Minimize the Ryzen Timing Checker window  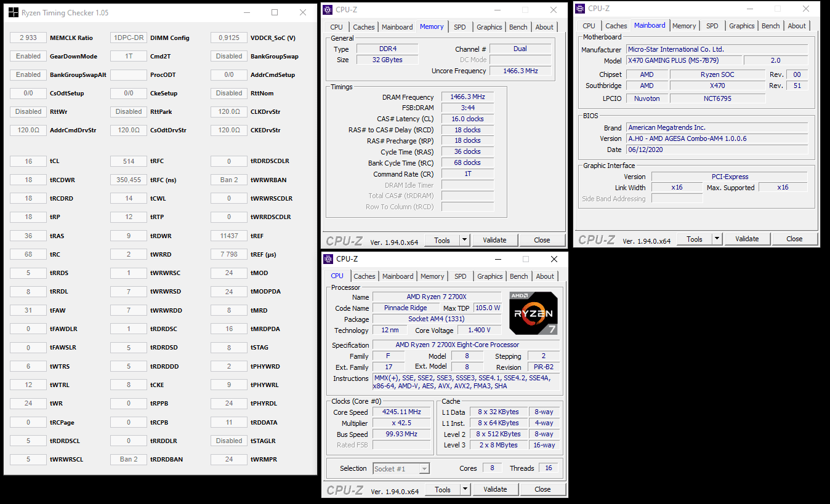click(x=246, y=12)
